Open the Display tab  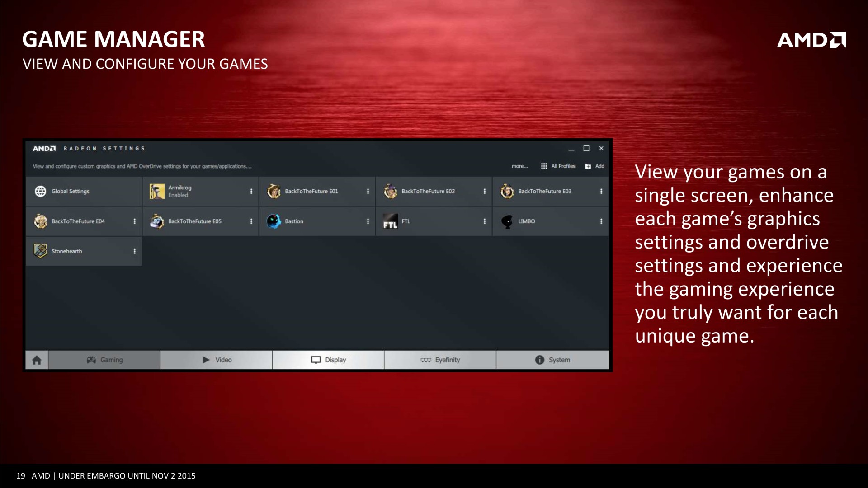coord(328,360)
